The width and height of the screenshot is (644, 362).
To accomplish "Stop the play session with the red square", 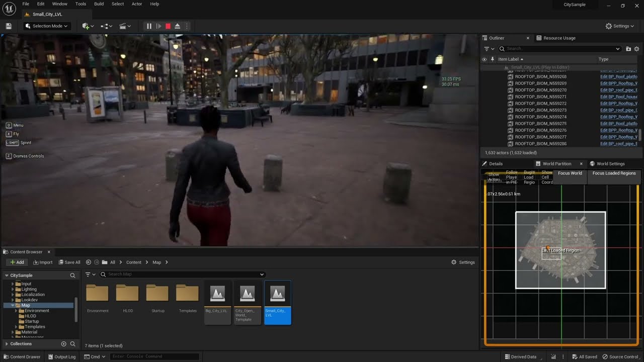I will 168,26.
